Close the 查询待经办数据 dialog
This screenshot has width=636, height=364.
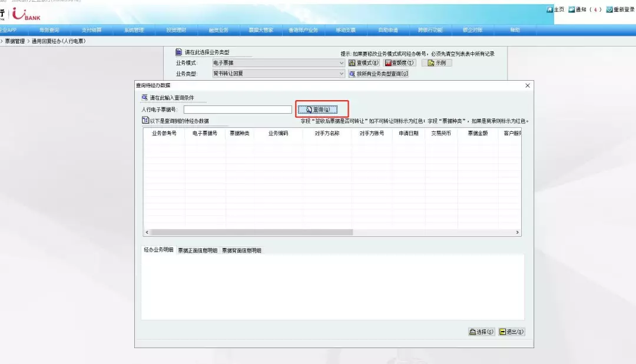(528, 85)
